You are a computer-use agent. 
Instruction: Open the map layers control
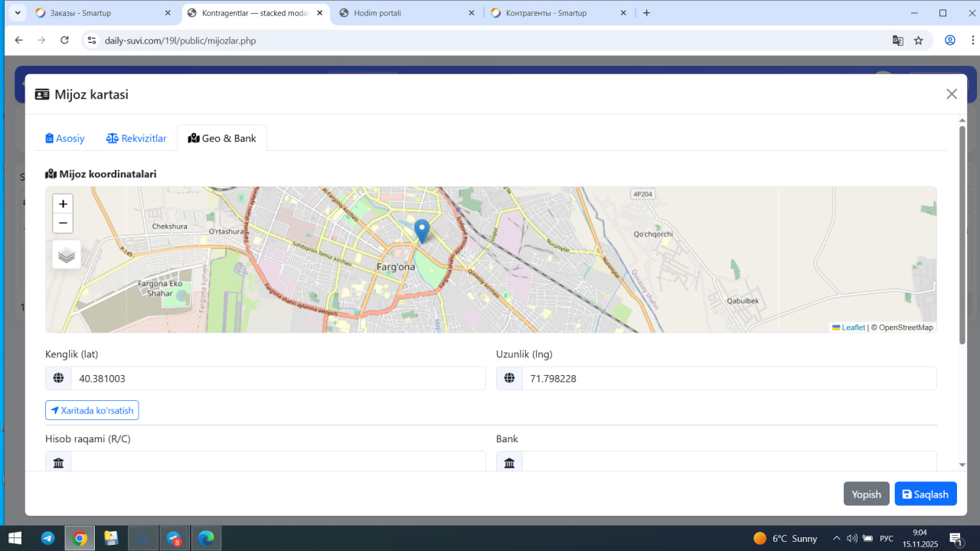[67, 255]
